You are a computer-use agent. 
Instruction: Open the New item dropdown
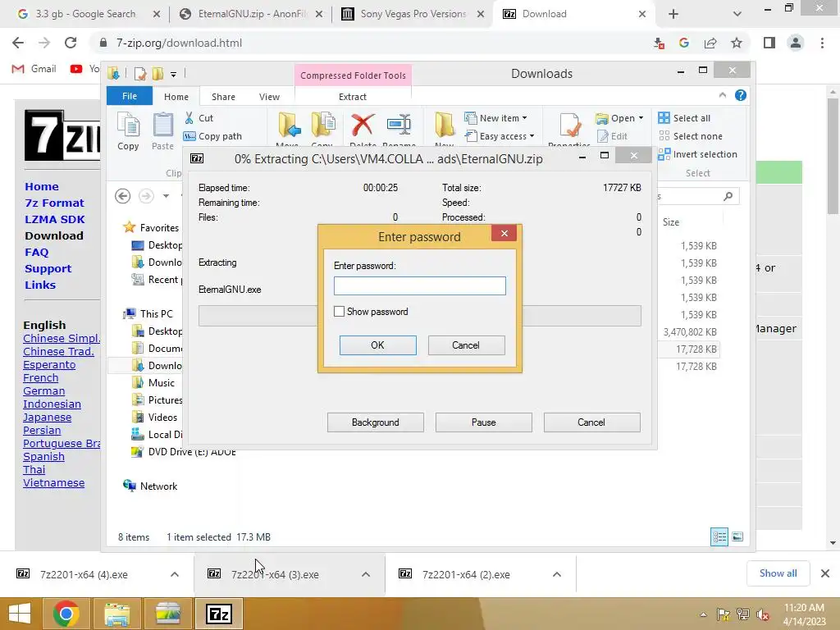tap(495, 118)
